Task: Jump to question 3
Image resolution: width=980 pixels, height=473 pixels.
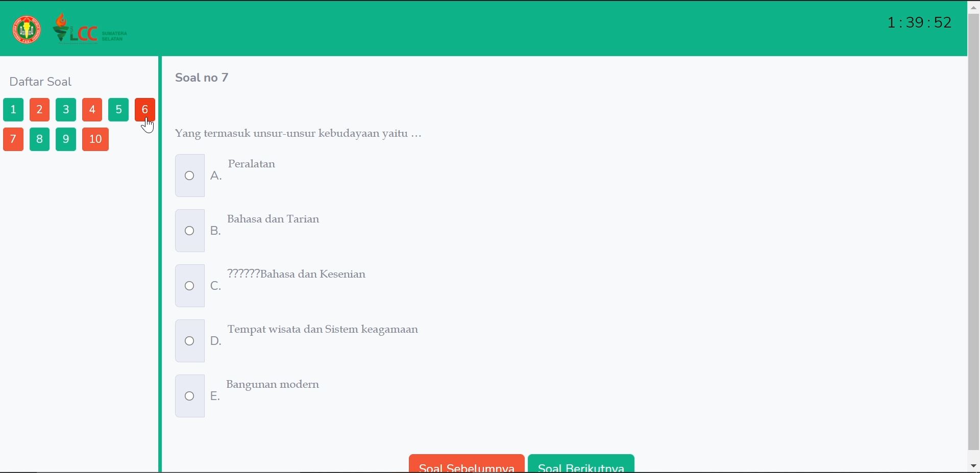Action: pos(66,110)
